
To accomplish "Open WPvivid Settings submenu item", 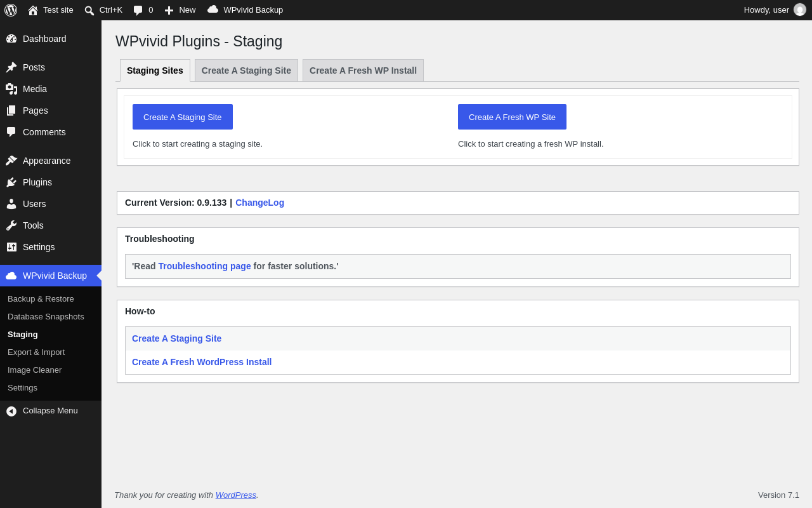I will 22,387.
